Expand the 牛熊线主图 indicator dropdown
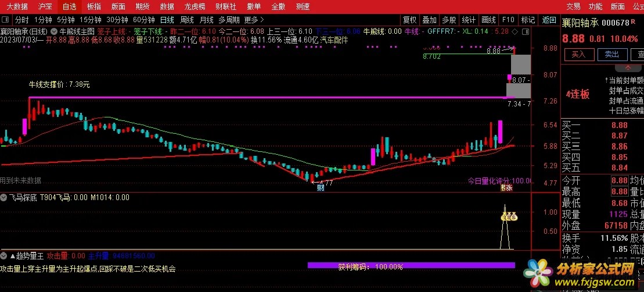This screenshot has height=292, width=644. [x=54, y=31]
